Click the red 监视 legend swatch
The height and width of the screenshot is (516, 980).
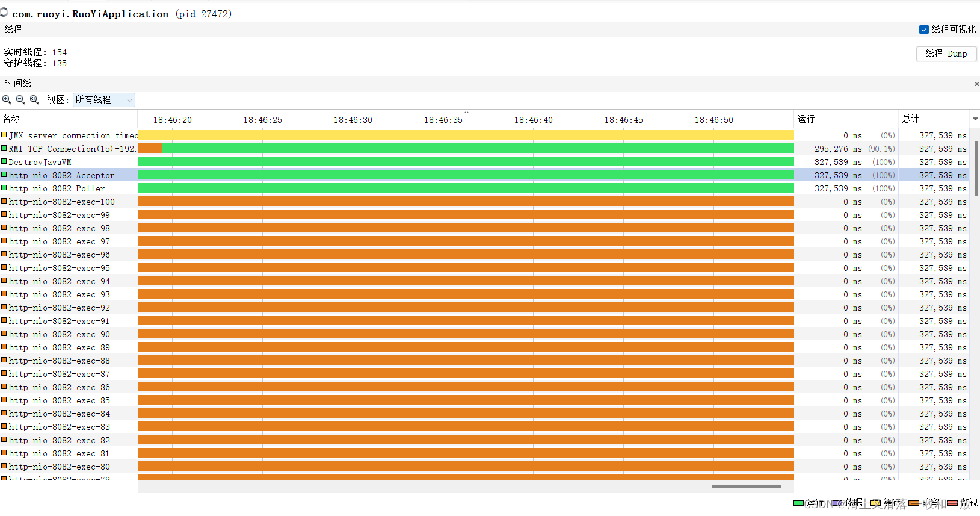[953, 503]
